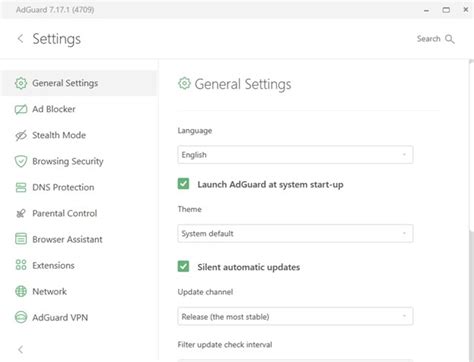Screen dimensions: 474x362
Task: Open the Extensions settings section
Action: point(79,265)
